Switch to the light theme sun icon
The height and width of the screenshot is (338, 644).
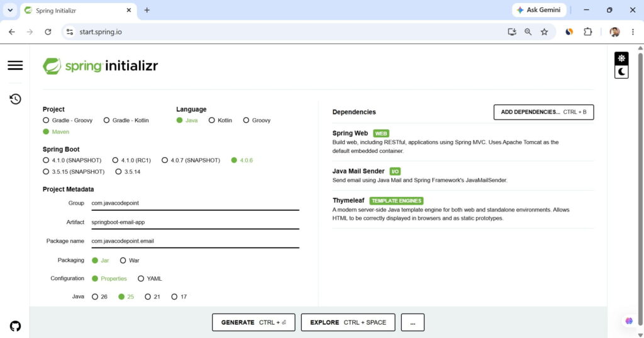click(x=621, y=59)
